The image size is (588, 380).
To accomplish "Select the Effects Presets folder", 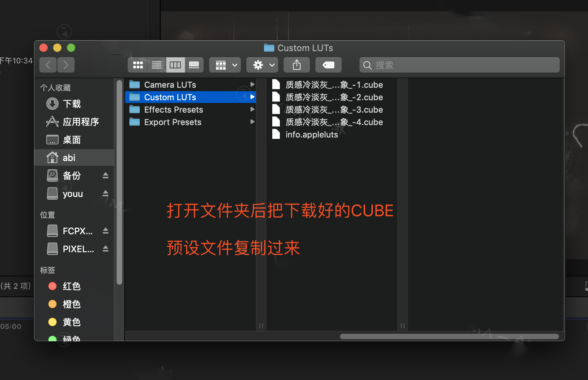I will tap(190, 110).
